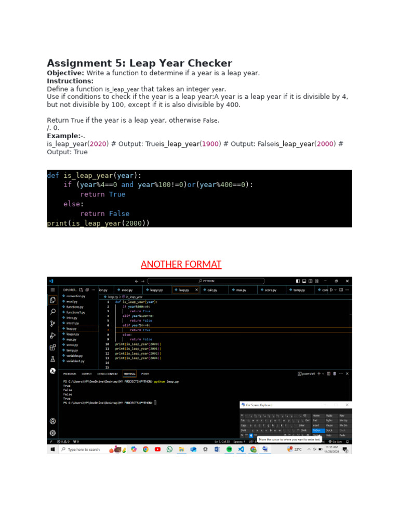399x532 pixels.
Task: Open the new terminal launch profile dropdown
Action: pyautogui.click(x=323, y=374)
